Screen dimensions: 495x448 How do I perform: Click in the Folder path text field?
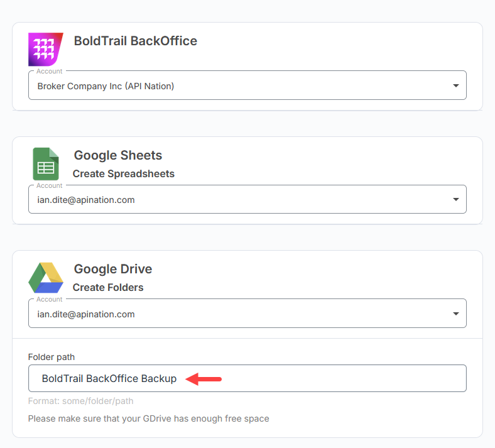247,378
